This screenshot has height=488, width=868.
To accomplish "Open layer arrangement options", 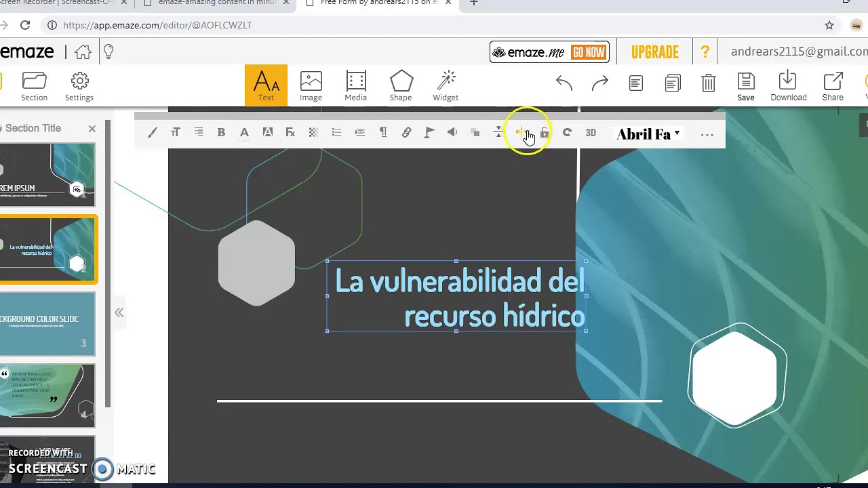I will tap(475, 133).
